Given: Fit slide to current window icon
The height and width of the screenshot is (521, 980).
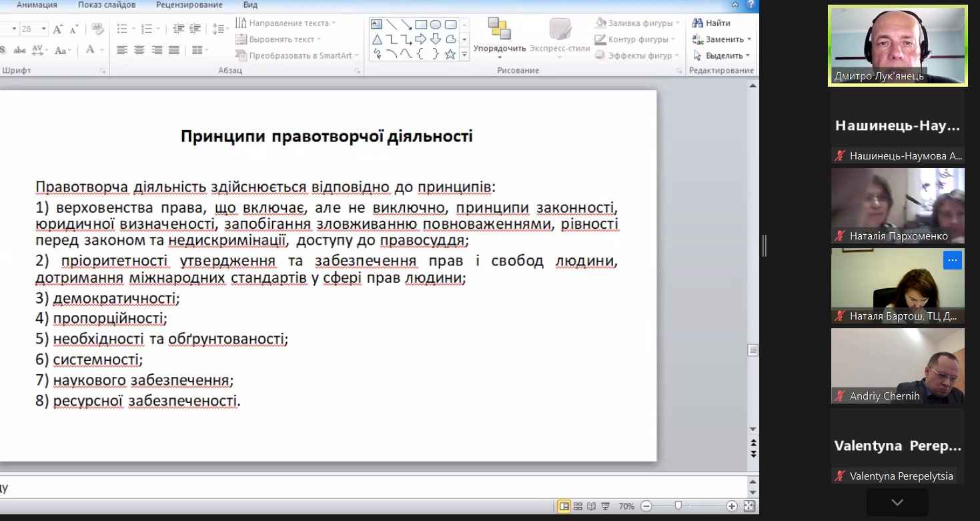Looking at the screenshot, I should [x=749, y=506].
